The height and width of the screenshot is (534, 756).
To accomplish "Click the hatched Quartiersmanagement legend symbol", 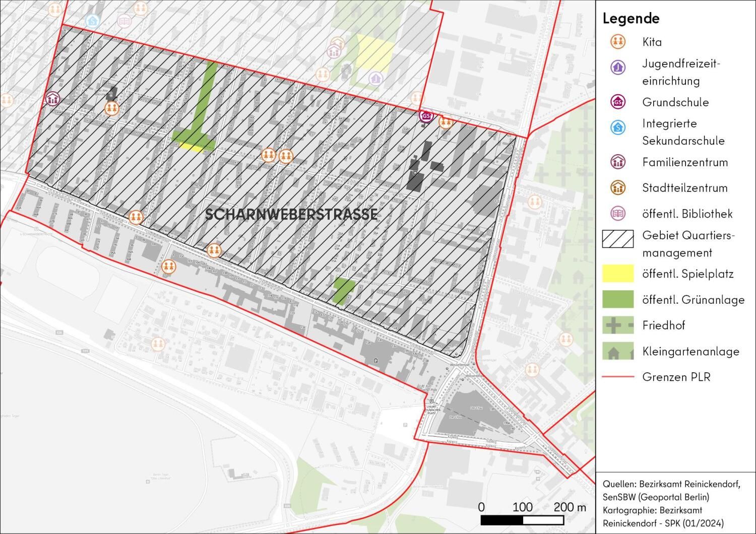I will click(618, 239).
